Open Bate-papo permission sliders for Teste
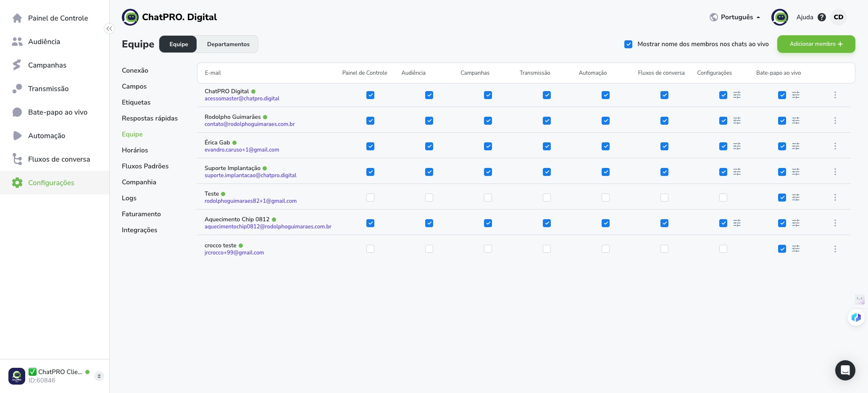Viewport: 868px width, 393px height. point(796,198)
